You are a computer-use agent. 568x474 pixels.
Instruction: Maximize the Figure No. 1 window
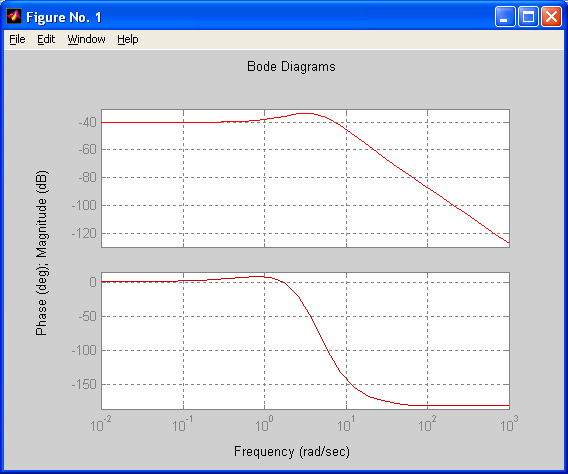(528, 17)
